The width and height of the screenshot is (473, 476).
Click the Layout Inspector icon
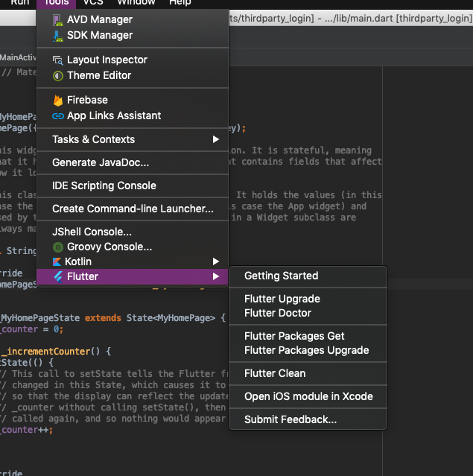57,60
